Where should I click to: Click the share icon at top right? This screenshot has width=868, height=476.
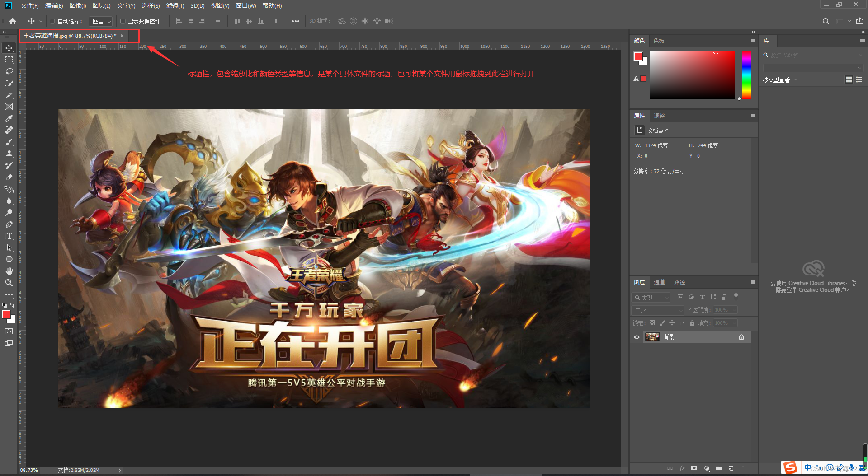859,21
